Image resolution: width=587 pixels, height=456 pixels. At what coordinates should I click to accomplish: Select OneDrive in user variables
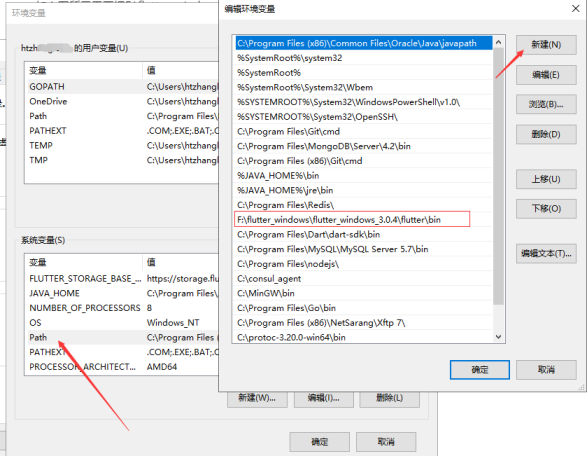tap(122, 101)
